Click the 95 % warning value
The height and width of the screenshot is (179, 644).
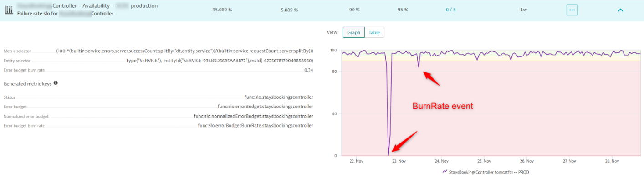(x=403, y=10)
